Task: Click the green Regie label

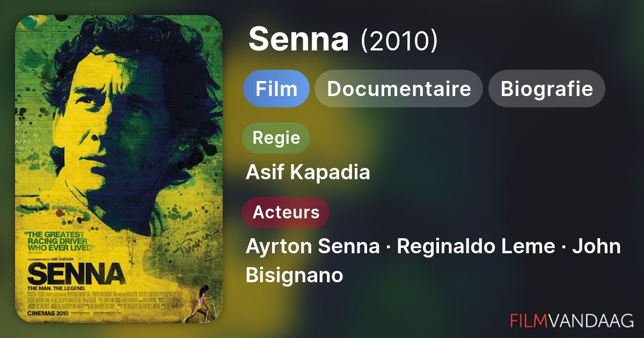Action: pos(276,138)
